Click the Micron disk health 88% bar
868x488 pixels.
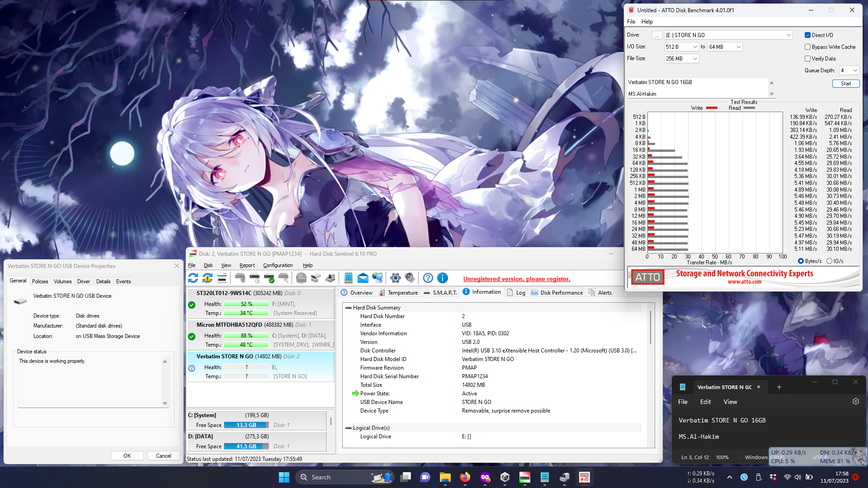coord(246,336)
